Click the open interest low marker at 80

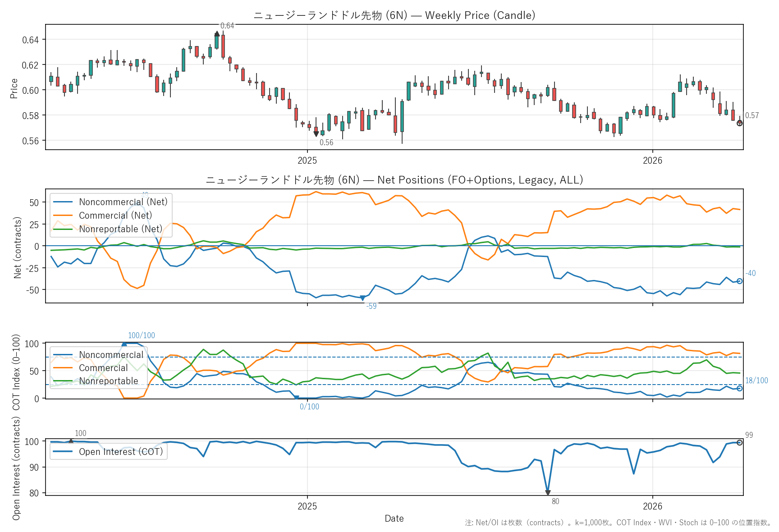548,493
